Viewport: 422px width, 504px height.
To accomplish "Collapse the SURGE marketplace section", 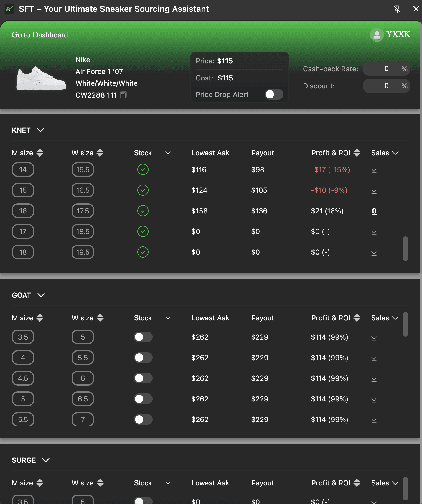I will [46, 460].
